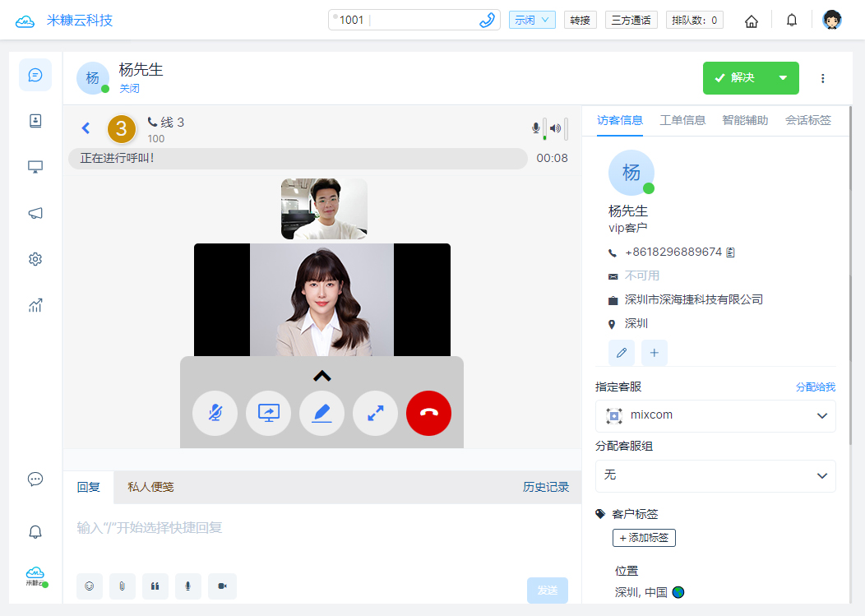
Task: Toggle the call microphone indicator near 00:08
Action: [536, 129]
